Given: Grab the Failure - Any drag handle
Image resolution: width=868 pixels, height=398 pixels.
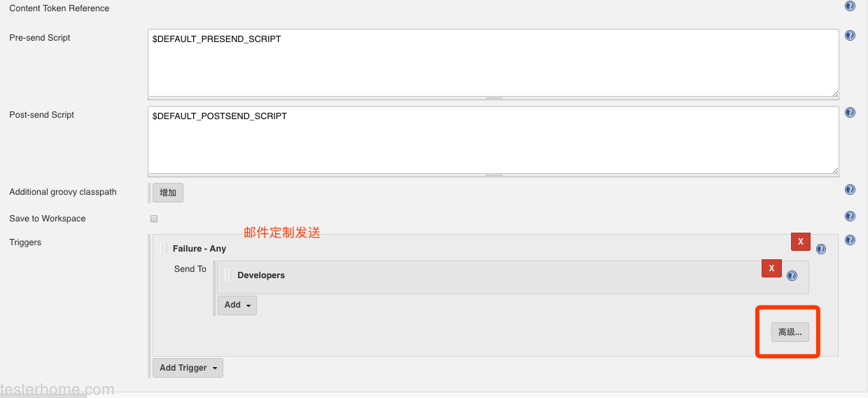Looking at the screenshot, I should pos(164,249).
